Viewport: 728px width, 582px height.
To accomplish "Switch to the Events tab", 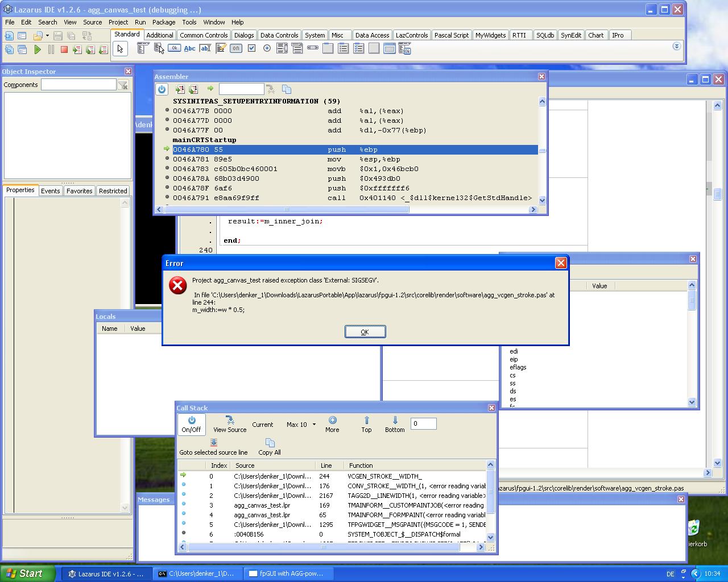I will [x=50, y=191].
